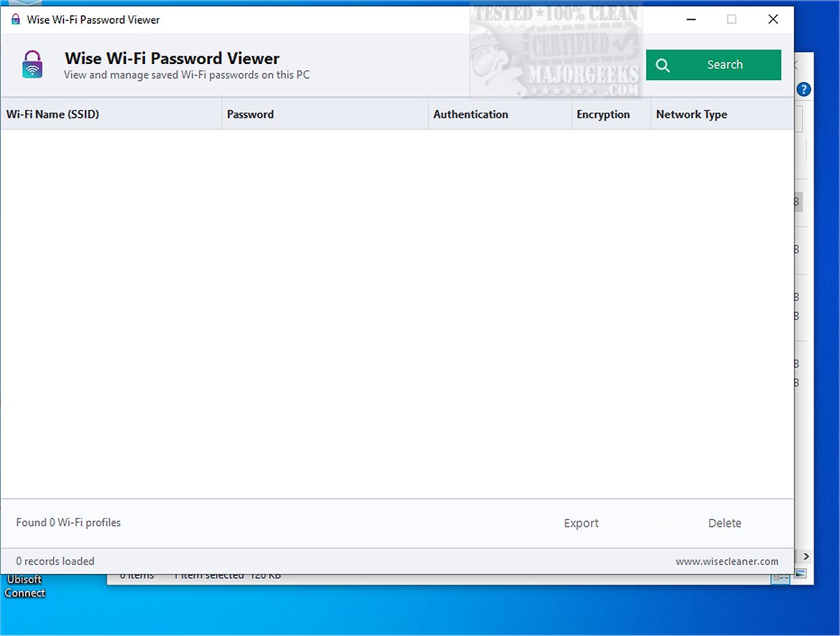Click the Export button
Viewport: 840px width, 636px height.
581,523
